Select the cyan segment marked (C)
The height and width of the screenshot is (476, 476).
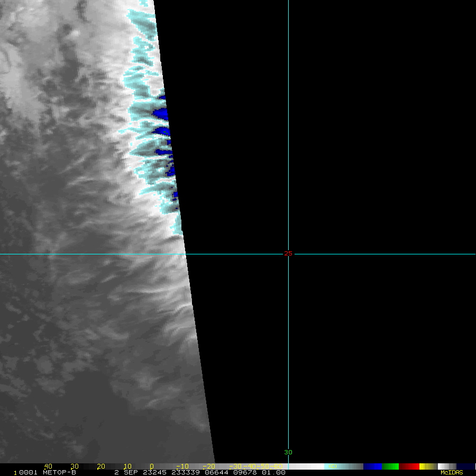click(333, 466)
